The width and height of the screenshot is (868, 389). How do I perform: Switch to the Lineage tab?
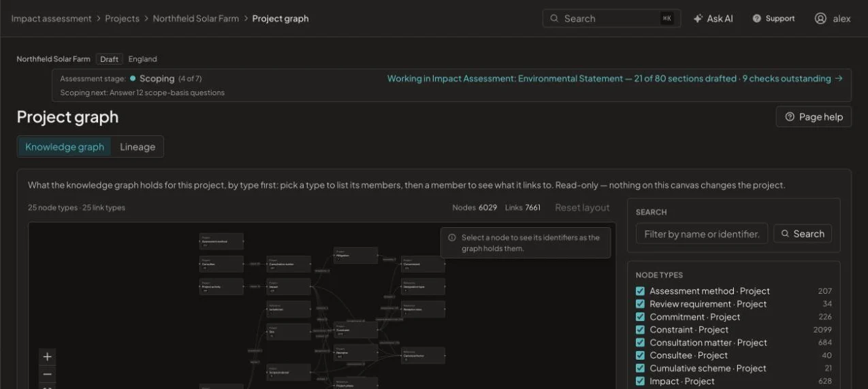point(138,147)
